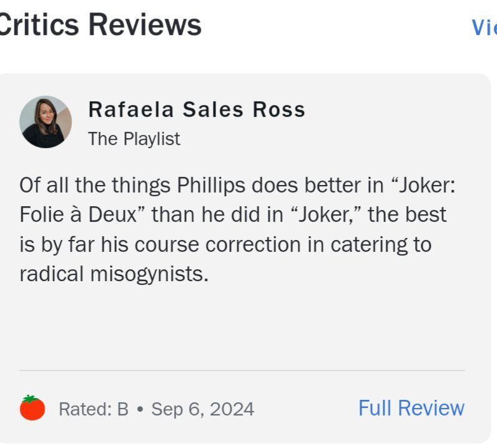
Task: Click the "Rated: B" score text
Action: pyautogui.click(x=93, y=409)
